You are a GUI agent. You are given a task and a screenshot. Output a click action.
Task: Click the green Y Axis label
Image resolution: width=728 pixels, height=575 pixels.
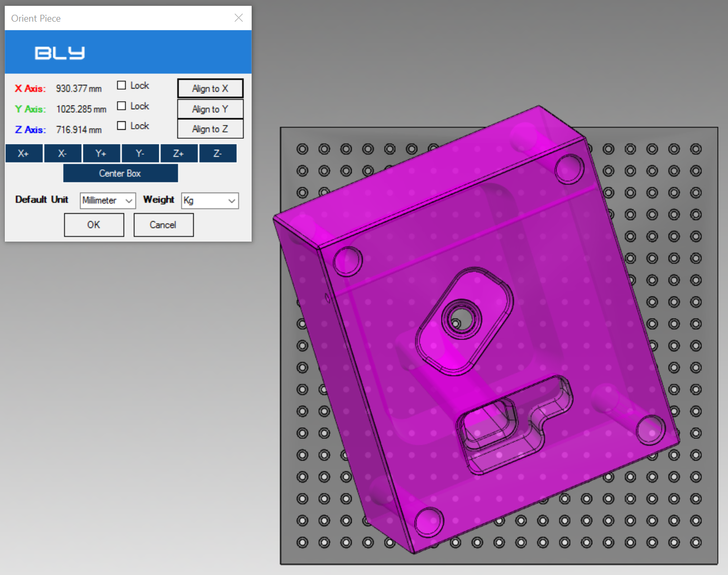point(30,109)
